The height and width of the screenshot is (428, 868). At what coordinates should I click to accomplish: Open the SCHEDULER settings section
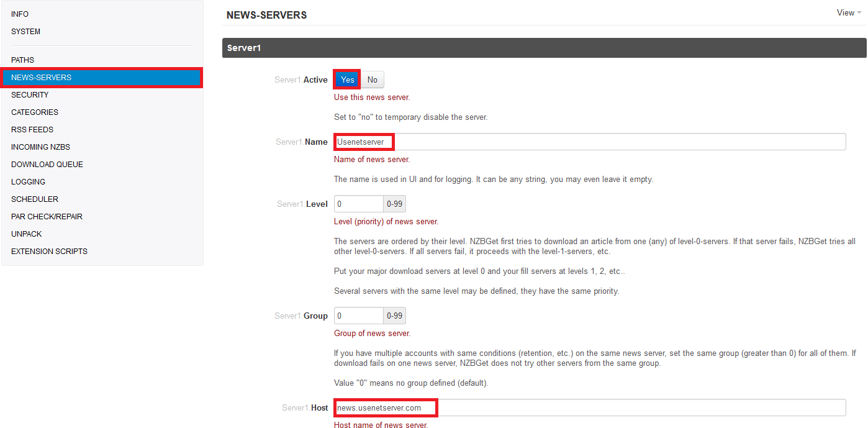35,199
